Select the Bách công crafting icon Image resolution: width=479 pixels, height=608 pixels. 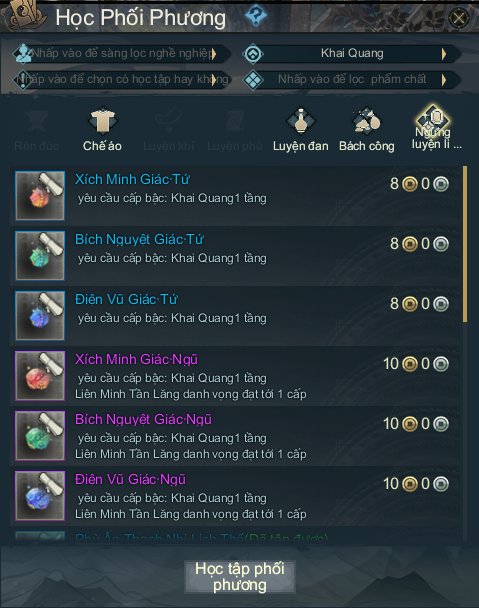click(x=367, y=120)
